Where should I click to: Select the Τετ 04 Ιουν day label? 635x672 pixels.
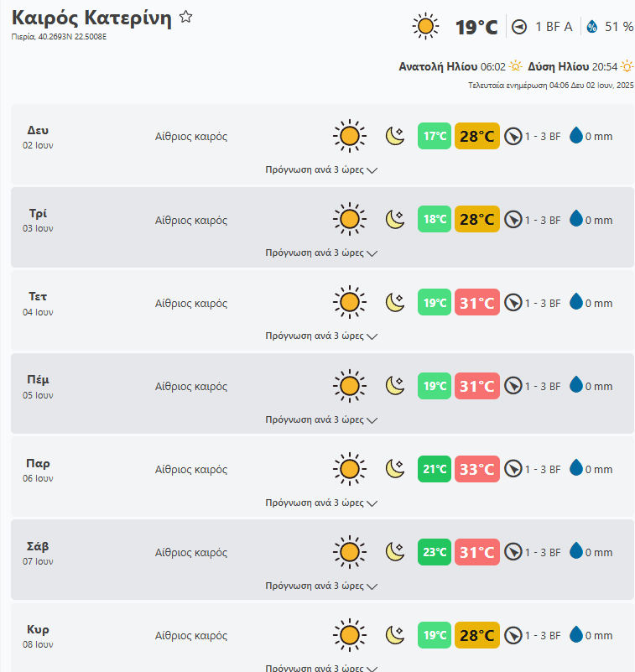(x=38, y=303)
